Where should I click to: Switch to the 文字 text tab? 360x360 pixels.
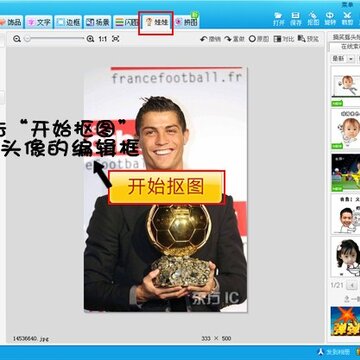(39, 23)
